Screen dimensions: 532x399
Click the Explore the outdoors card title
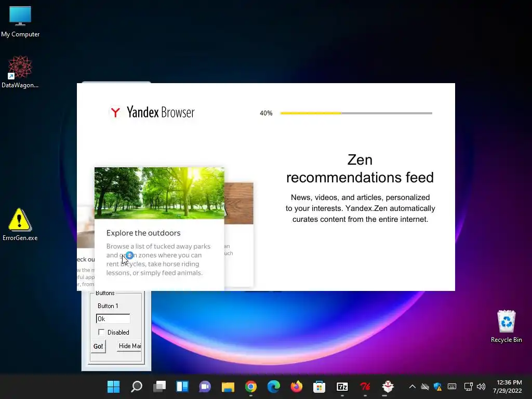point(143,233)
